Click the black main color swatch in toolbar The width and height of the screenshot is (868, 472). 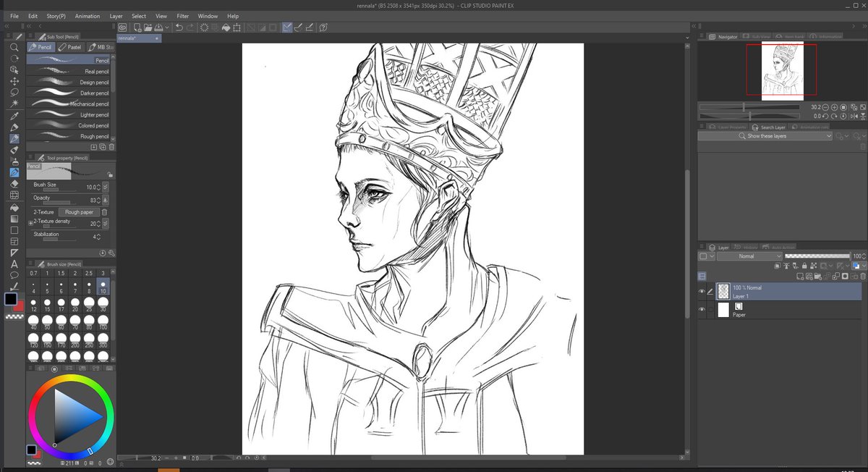[12, 299]
